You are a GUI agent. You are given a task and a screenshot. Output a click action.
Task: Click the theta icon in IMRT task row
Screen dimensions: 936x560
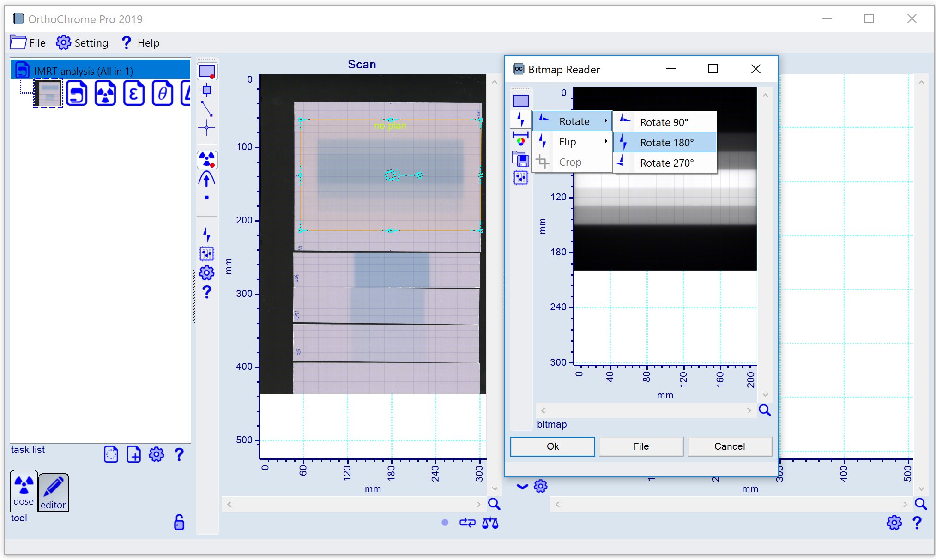pos(162,93)
